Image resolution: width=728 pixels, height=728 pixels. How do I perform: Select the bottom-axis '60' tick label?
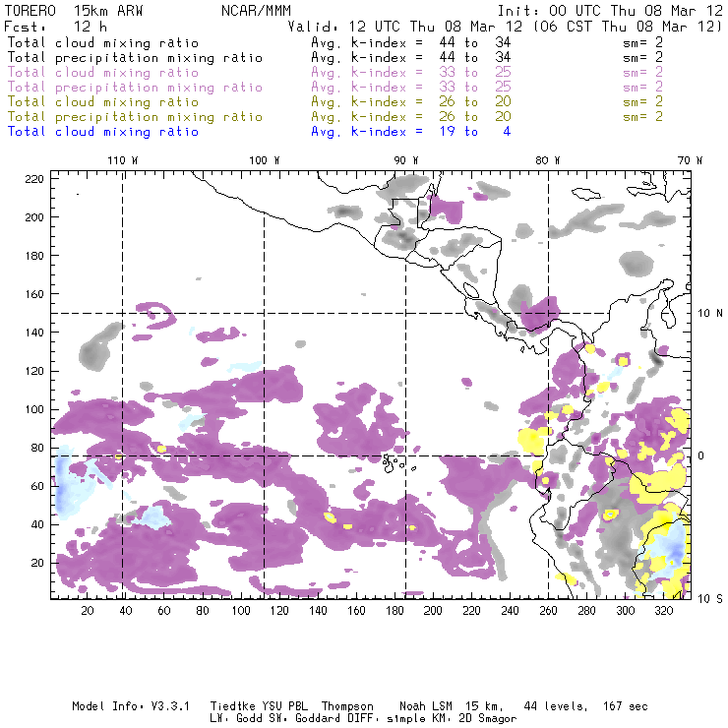164,611
